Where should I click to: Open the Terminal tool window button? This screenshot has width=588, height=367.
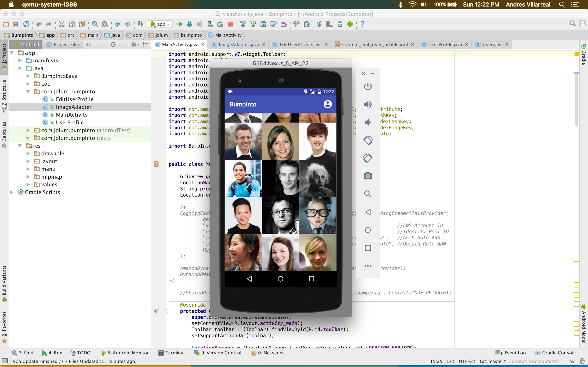171,353
